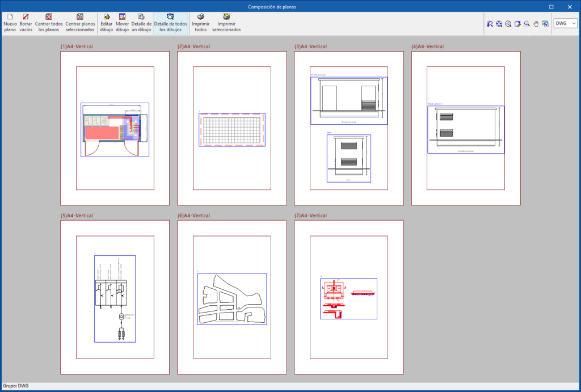This screenshot has height=392, width=581.
Task: Click the x2 zoom magnifier icon
Action: point(508,24)
